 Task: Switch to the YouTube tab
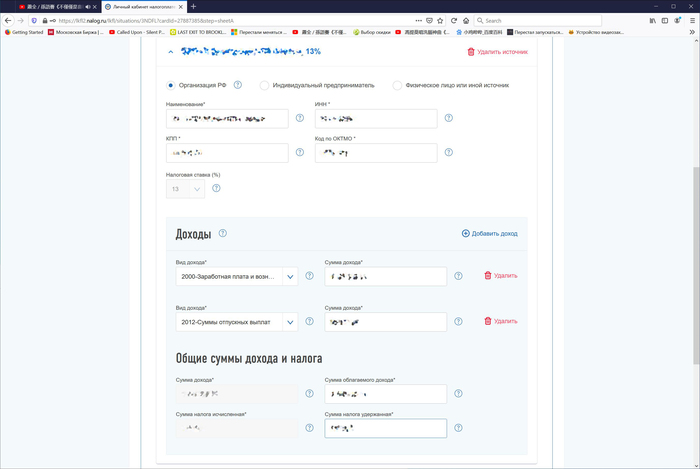[x=54, y=7]
